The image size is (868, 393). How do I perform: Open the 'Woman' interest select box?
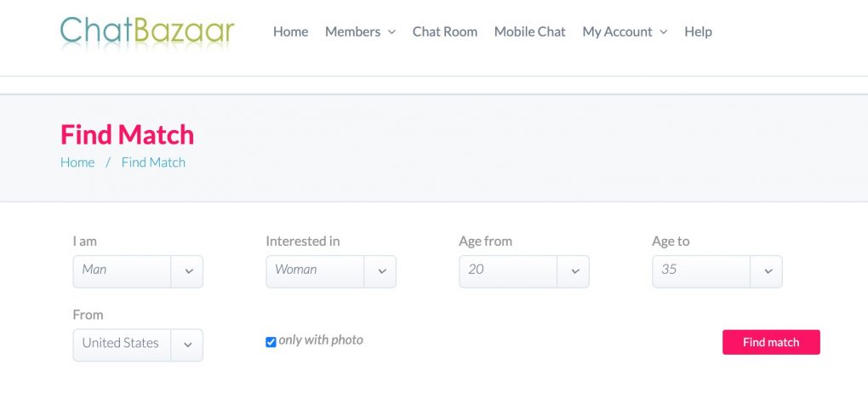tap(316, 271)
